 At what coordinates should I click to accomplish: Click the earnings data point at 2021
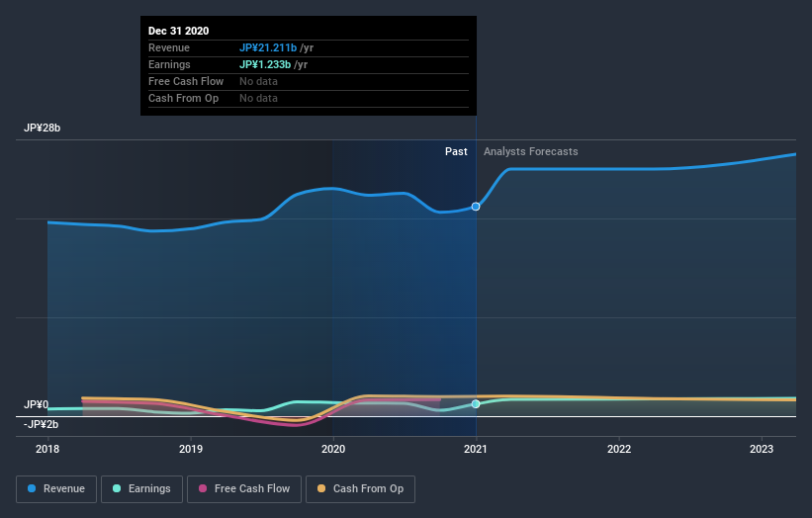point(476,403)
